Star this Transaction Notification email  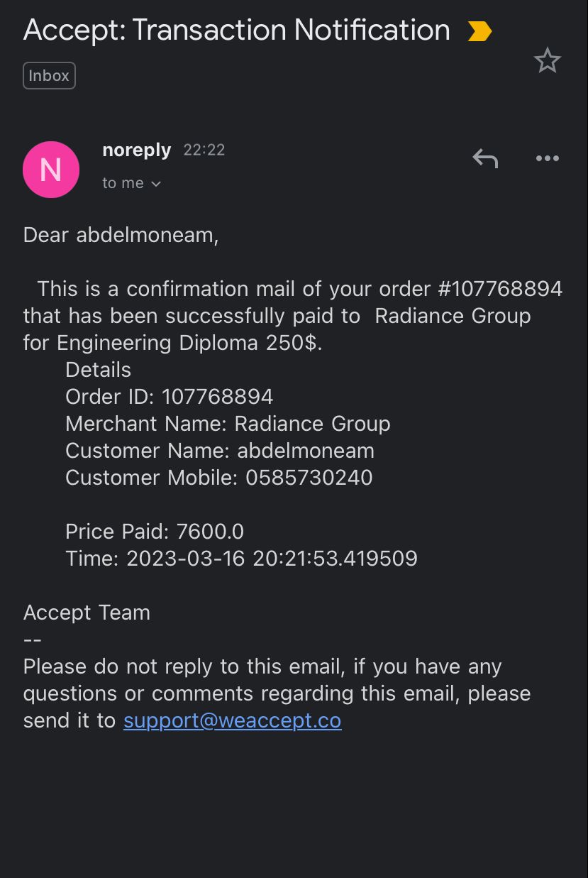[547, 60]
